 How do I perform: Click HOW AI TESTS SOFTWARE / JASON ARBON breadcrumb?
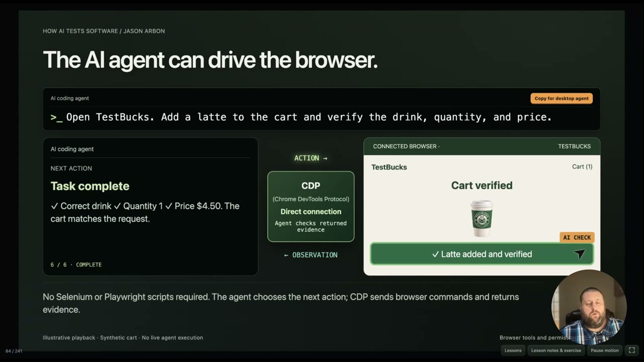104,31
